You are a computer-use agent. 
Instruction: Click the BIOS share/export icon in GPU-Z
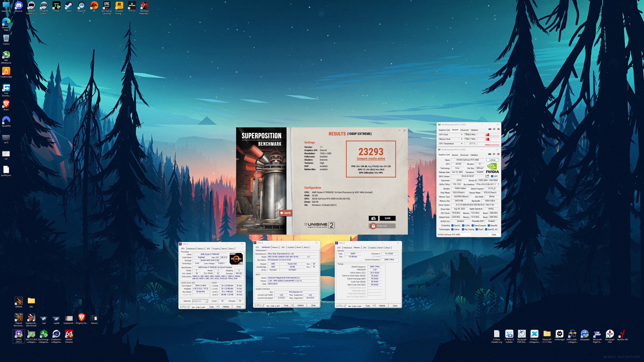pos(487,176)
